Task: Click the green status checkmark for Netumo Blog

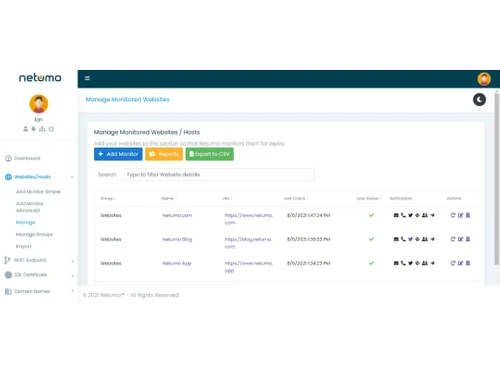Action: (371, 239)
